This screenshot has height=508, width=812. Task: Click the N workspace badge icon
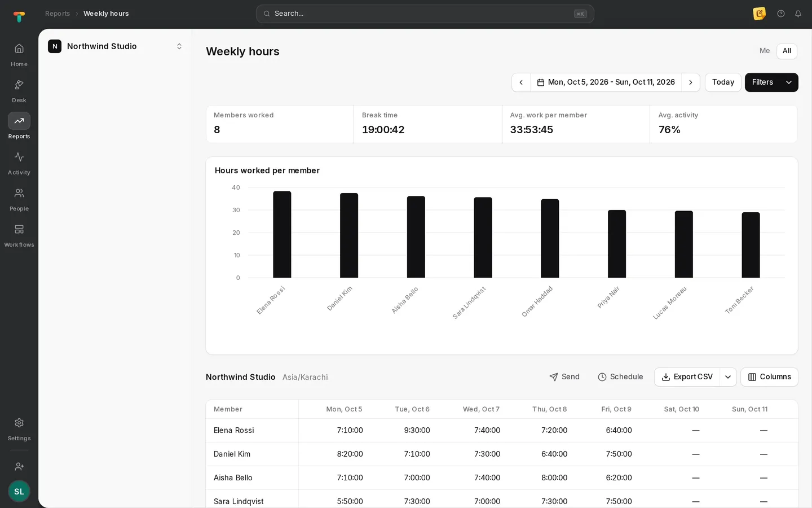[x=55, y=46]
